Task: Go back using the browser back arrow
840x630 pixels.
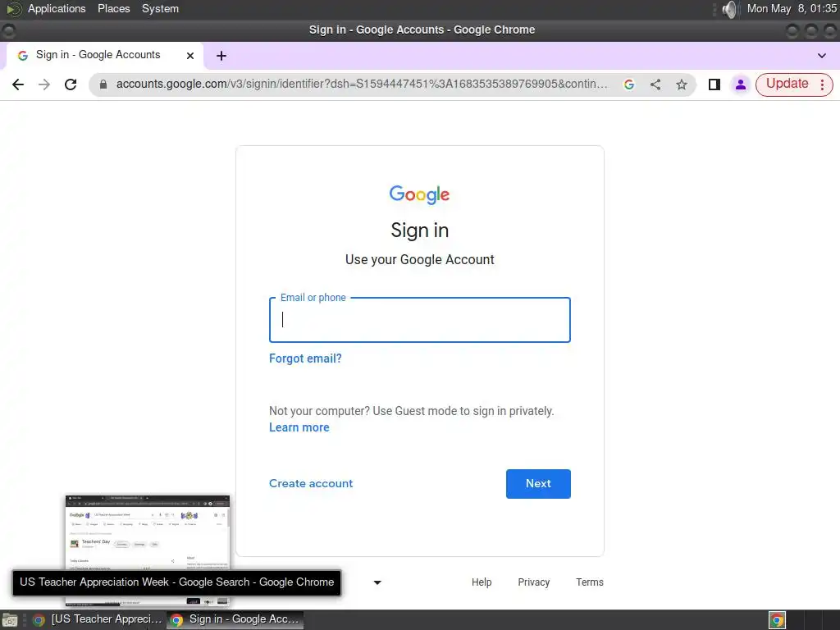Action: 18,84
